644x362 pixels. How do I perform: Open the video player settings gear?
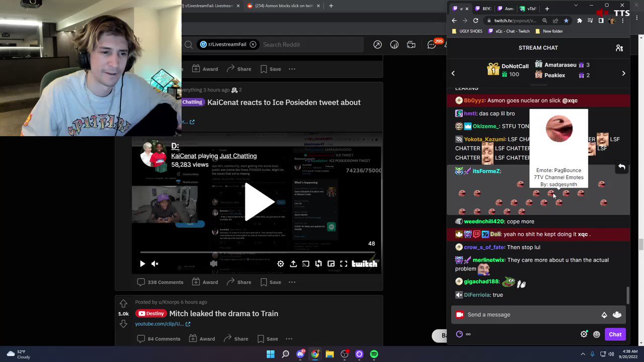point(280,263)
